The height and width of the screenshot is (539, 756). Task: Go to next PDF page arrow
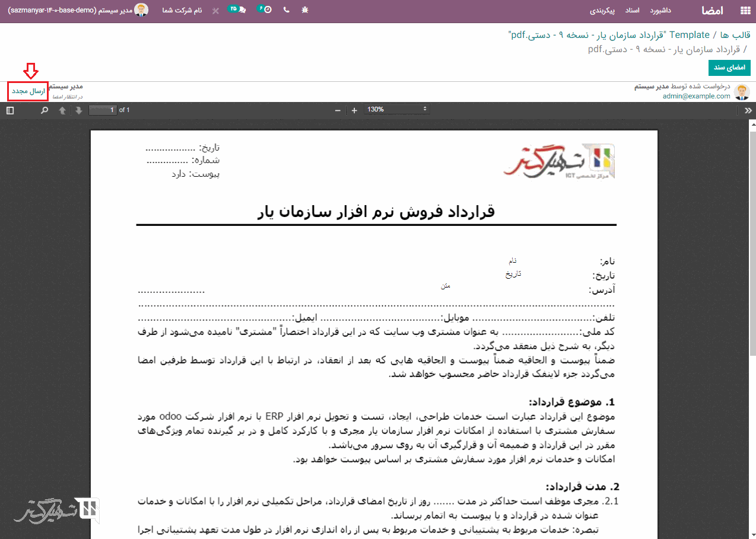pos(78,110)
